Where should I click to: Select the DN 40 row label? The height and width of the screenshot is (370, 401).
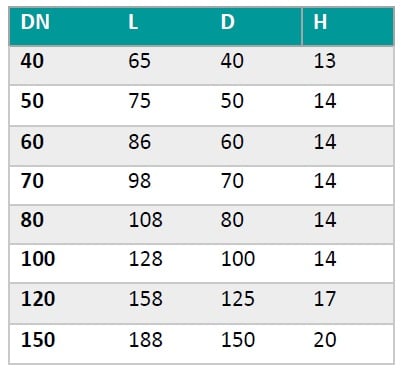coord(32,61)
